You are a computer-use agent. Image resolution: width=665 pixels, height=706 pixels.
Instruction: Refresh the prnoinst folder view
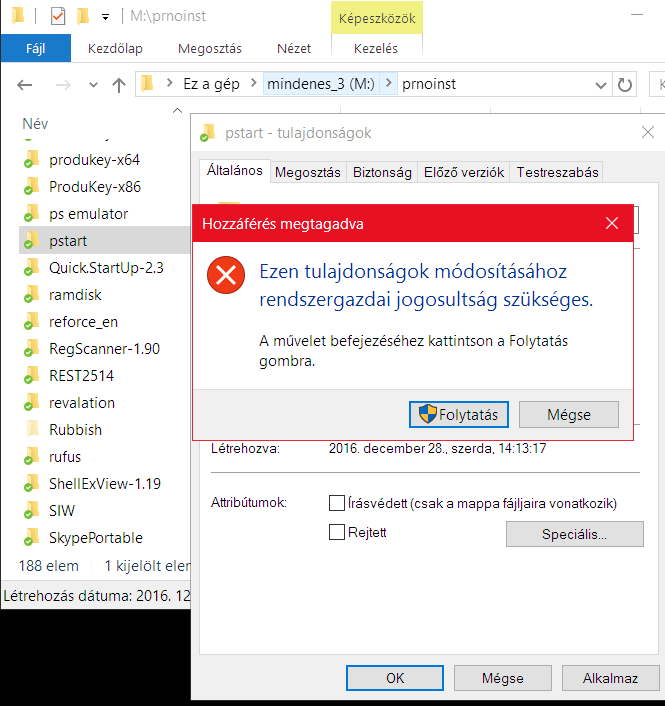624,85
